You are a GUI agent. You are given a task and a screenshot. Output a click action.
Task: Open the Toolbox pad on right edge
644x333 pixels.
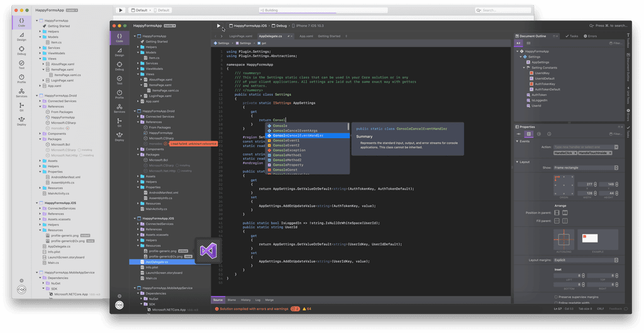(x=628, y=40)
